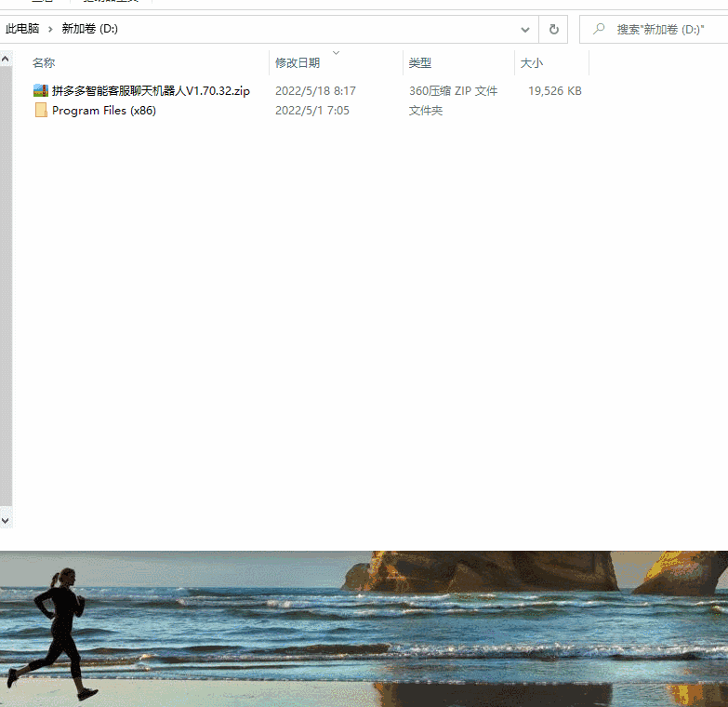Click the date 2022/5/1 7:05
This screenshot has width=728, height=707.
312,111
